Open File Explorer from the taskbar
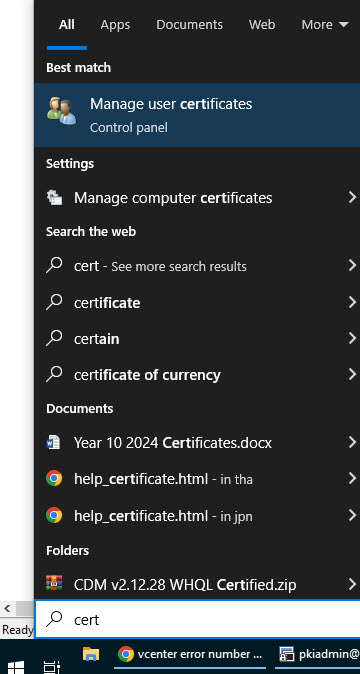Image resolution: width=360 pixels, height=674 pixels. pos(91,654)
